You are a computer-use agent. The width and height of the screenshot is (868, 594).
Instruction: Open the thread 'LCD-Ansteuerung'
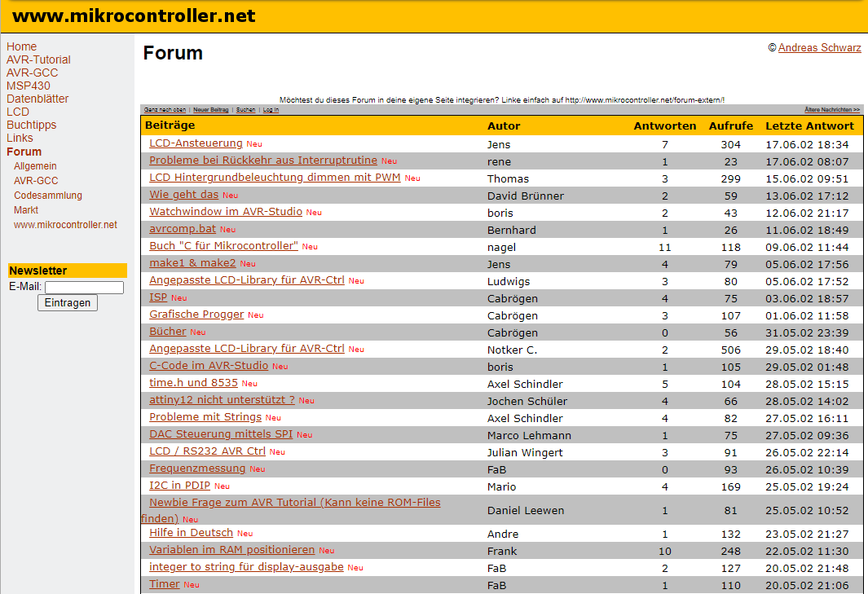click(x=196, y=143)
